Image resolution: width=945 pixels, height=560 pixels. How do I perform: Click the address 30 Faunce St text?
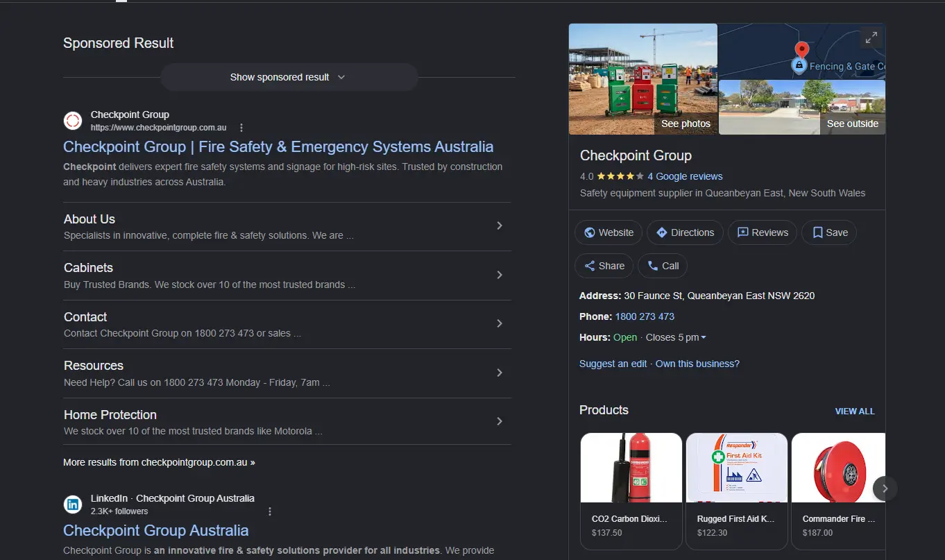point(719,296)
